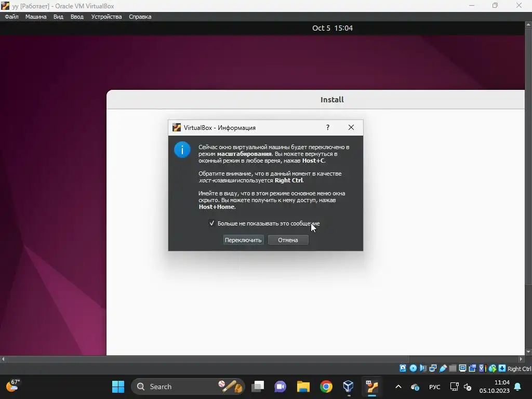Image resolution: width=532 pixels, height=399 pixels.
Task: Click the horizontal scrollbar thumb
Action: tap(208, 358)
